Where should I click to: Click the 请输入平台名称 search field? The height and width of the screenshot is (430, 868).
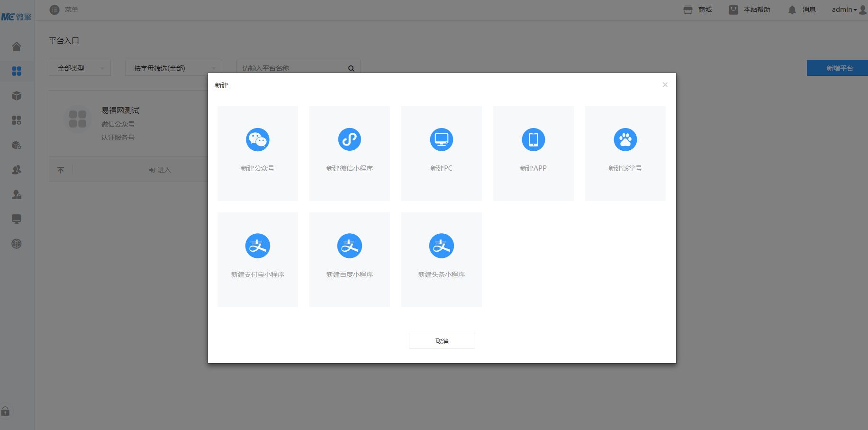pos(294,68)
